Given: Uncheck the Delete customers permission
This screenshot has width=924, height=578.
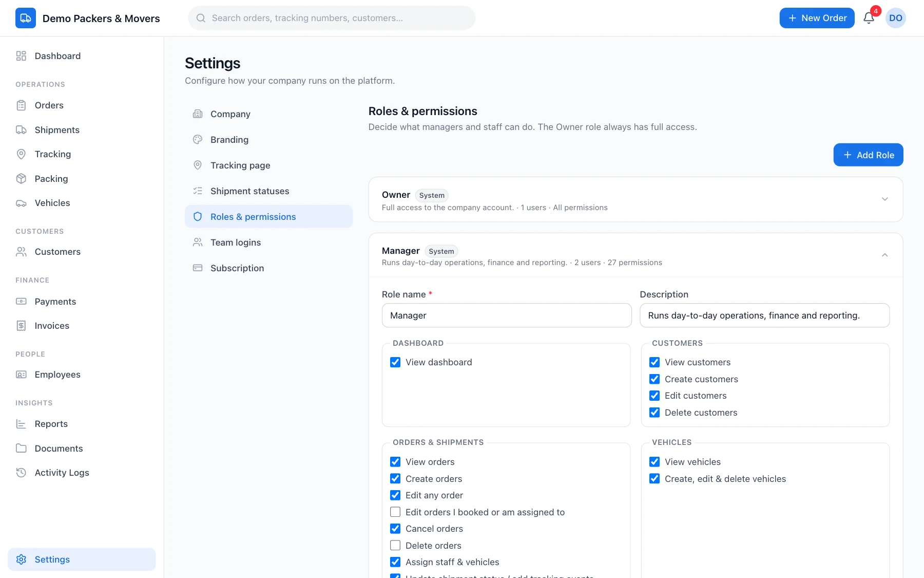Looking at the screenshot, I should 654,413.
